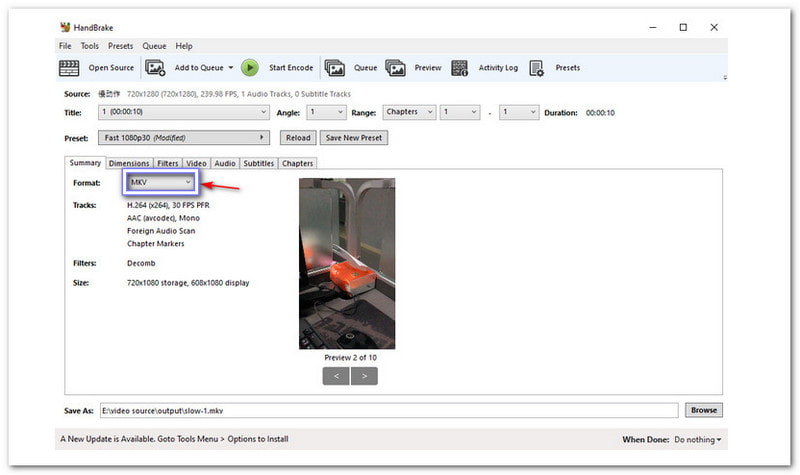
Task: Switch to the Subtitles tab
Action: (258, 163)
